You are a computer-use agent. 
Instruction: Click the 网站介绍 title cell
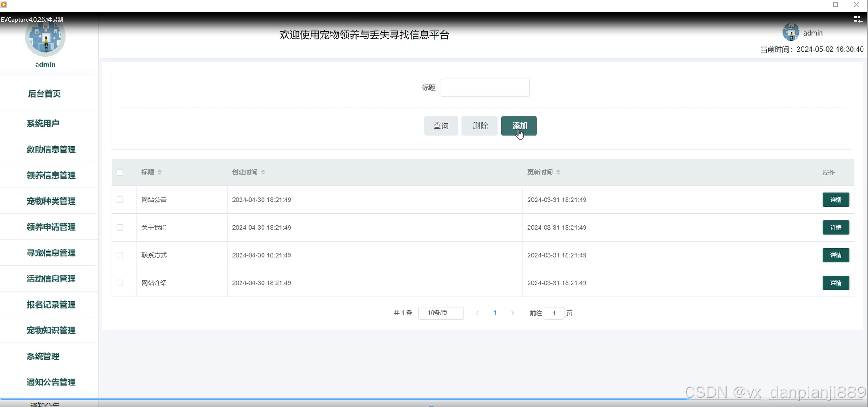point(154,283)
